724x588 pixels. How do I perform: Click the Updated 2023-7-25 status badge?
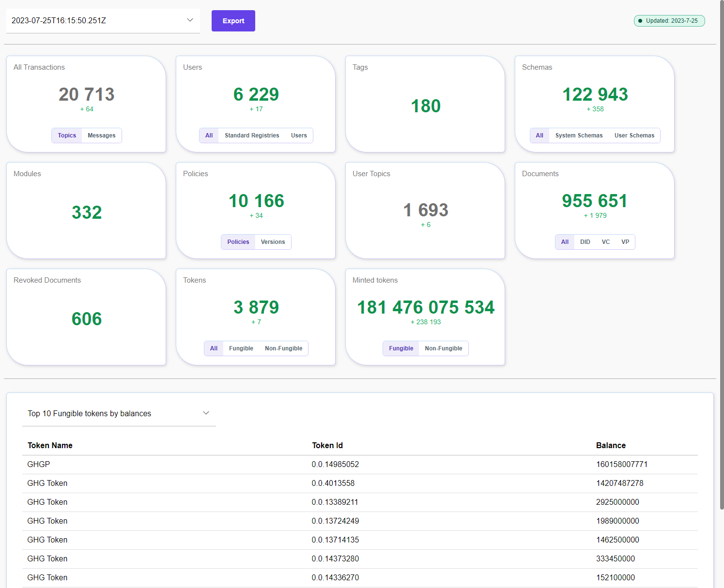click(669, 21)
